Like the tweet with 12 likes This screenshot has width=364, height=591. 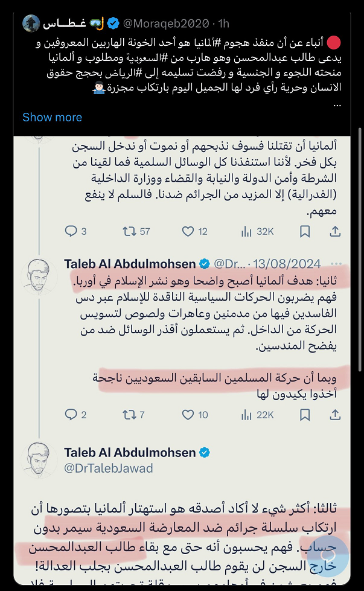188,231
